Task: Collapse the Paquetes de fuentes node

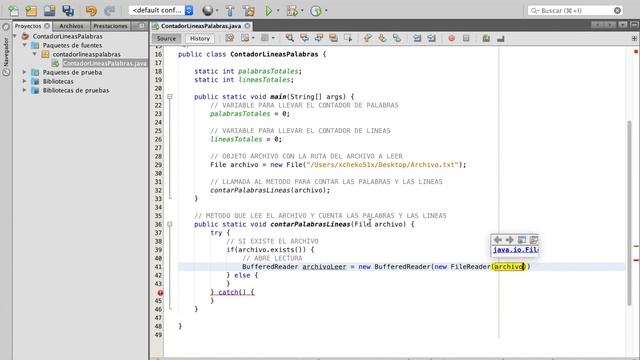Action: 25,45
